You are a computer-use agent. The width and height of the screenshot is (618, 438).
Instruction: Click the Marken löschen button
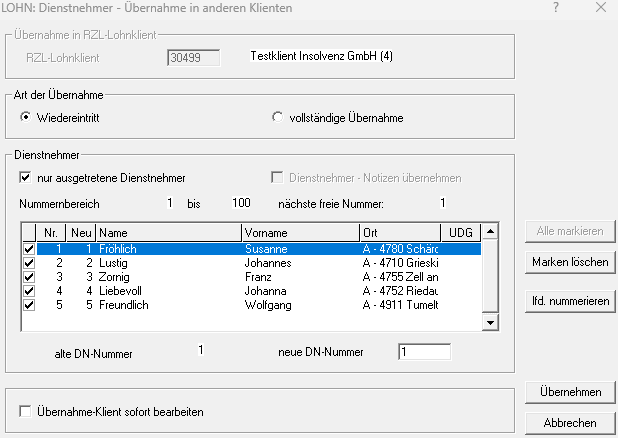570,263
